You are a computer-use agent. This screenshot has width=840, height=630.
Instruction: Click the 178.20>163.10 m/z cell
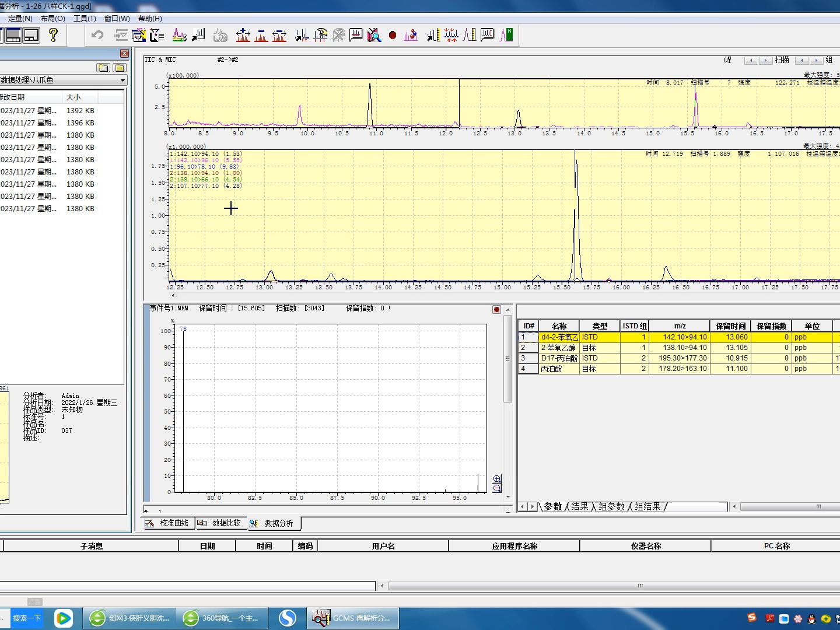click(680, 369)
